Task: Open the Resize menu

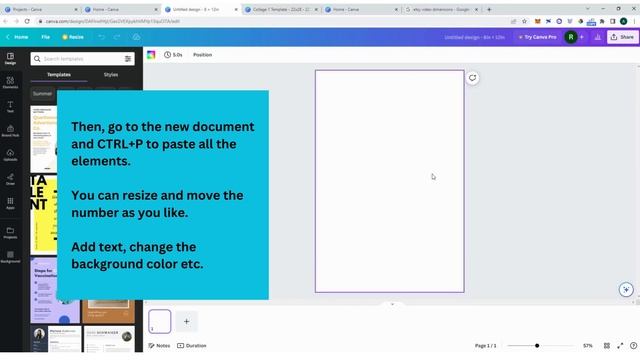Action: tap(73, 37)
